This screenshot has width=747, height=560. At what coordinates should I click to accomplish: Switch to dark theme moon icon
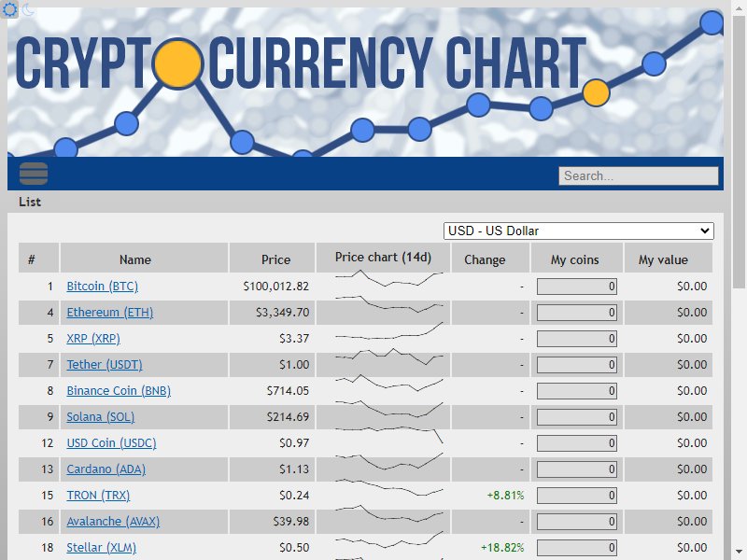pyautogui.click(x=29, y=9)
